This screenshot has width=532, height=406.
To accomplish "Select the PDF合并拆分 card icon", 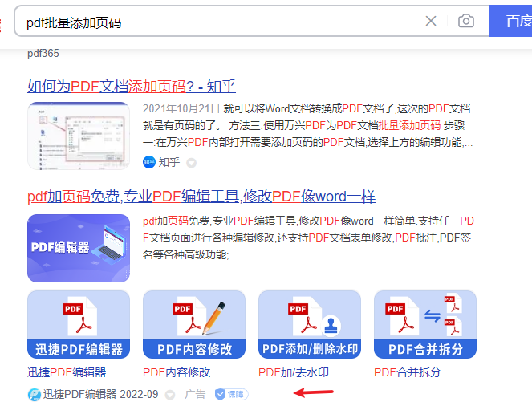I will 425,324.
